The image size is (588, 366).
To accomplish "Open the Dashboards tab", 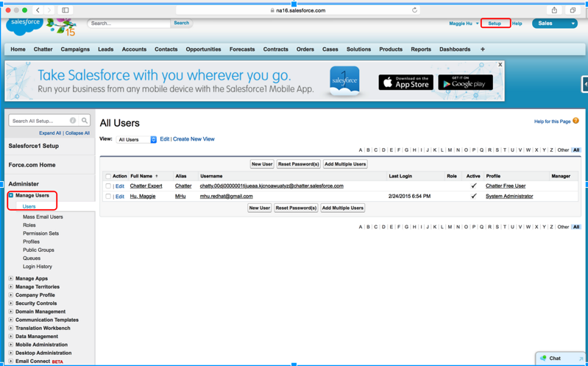I will (x=455, y=49).
